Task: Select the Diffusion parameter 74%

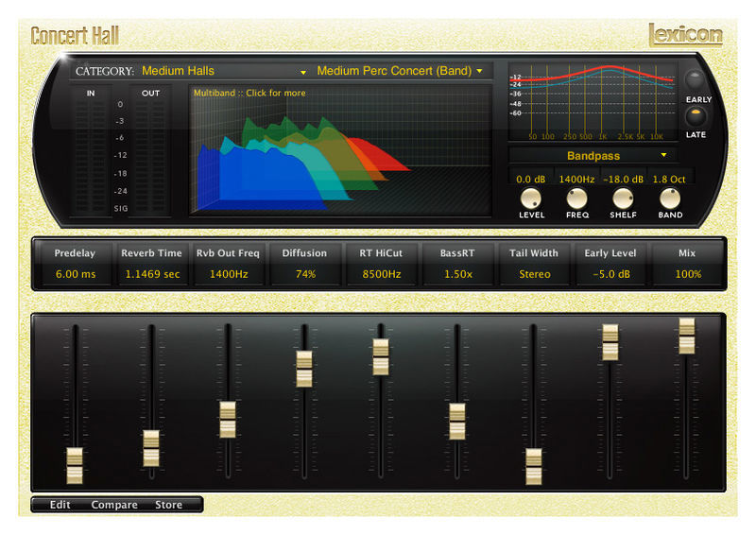Action: pos(304,264)
